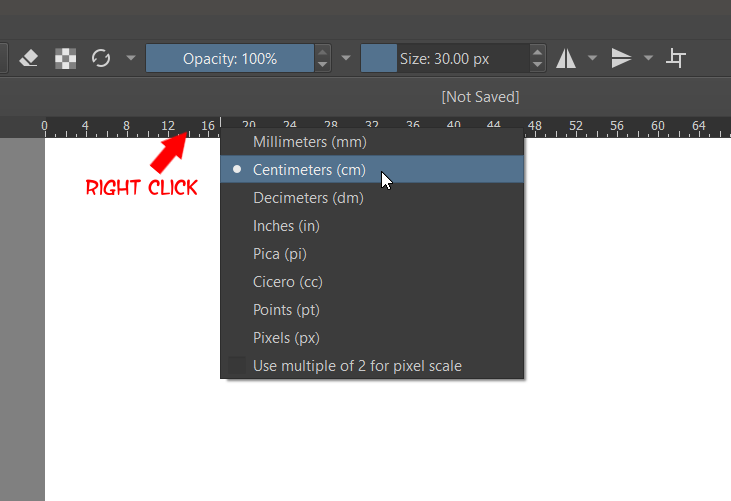The width and height of the screenshot is (731, 501).
Task: Click the vertical mirror tool icon
Action: (621, 58)
